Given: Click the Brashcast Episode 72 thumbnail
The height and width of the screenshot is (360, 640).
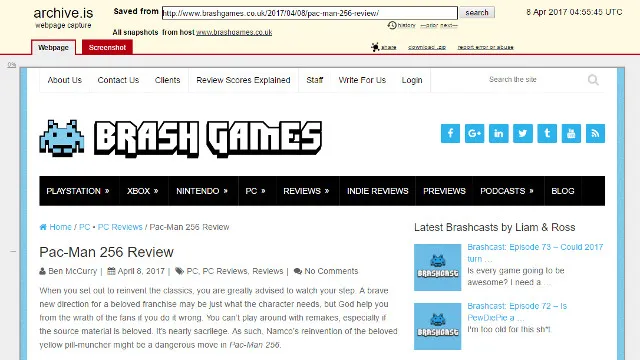Looking at the screenshot, I should tap(438, 326).
